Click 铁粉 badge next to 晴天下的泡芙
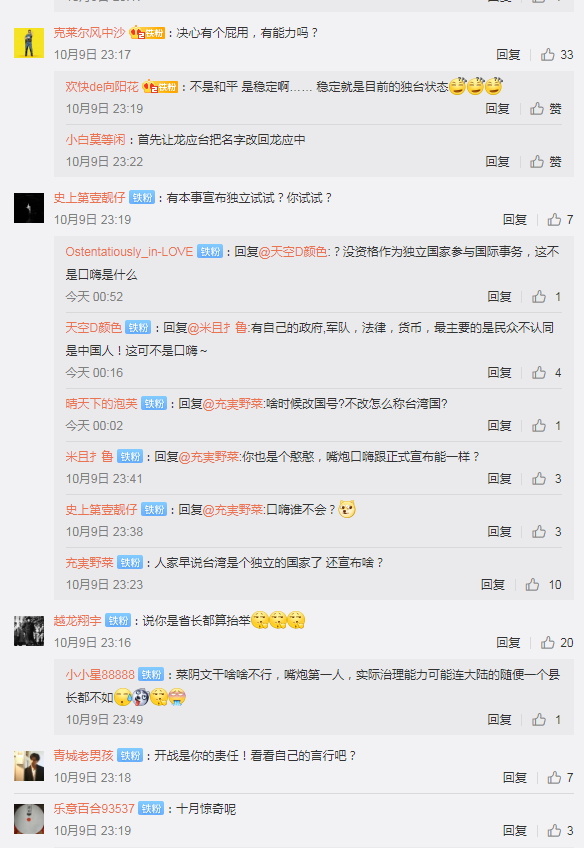The height and width of the screenshot is (848, 584). (x=154, y=404)
